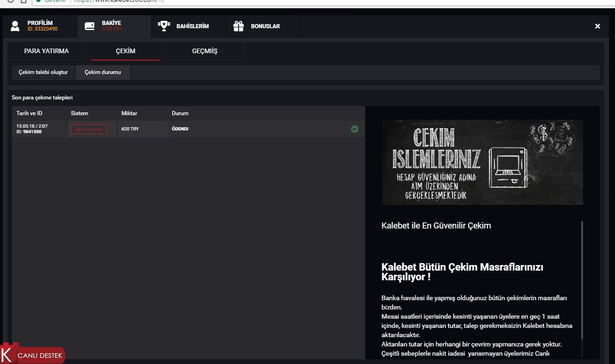Click the Çekim İşlemleriniz banner image
The image size is (615, 364).
(x=482, y=162)
